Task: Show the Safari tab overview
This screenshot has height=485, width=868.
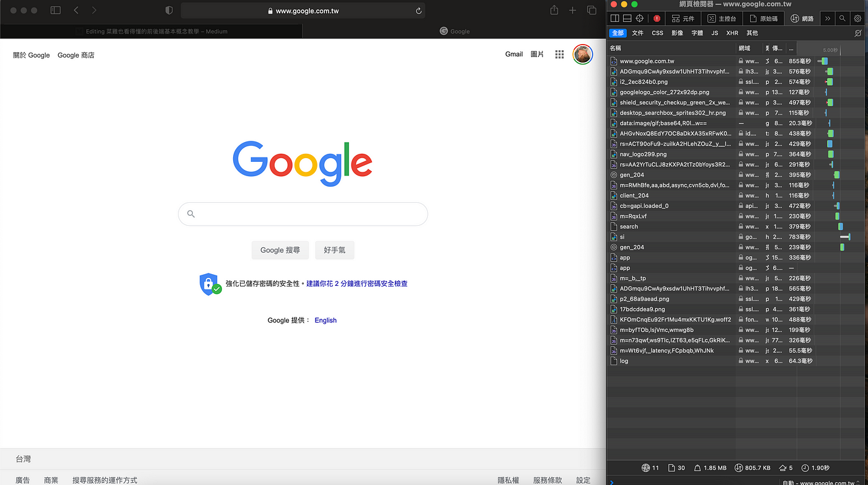Action: coord(591,11)
